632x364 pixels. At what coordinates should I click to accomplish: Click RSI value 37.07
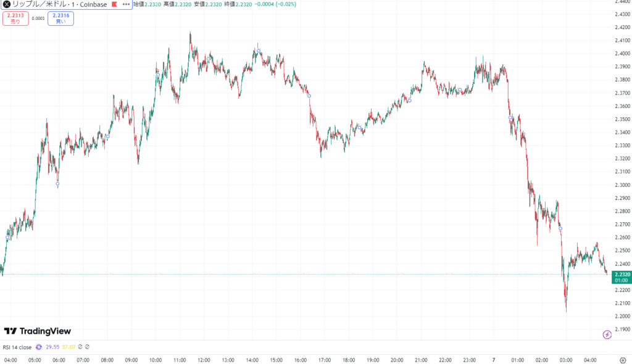(x=69, y=347)
